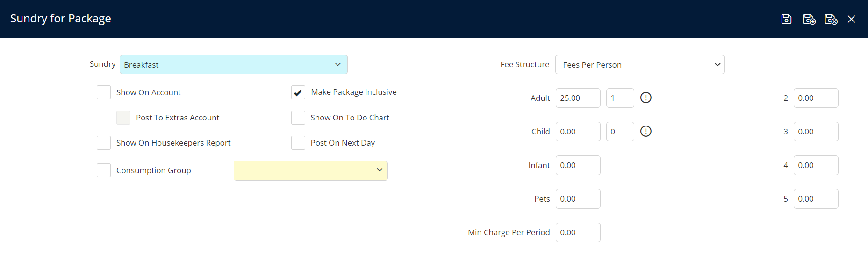Click the fee field labeled 2

coord(816,98)
